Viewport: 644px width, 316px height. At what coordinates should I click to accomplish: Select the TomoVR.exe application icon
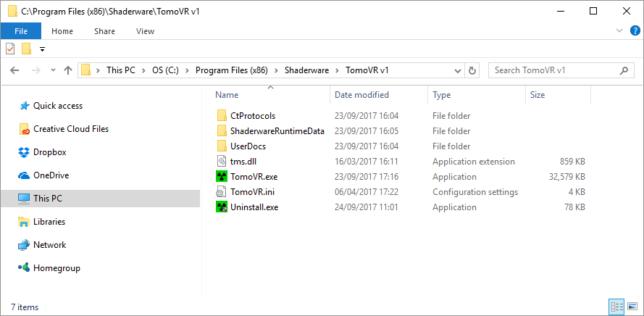click(222, 177)
